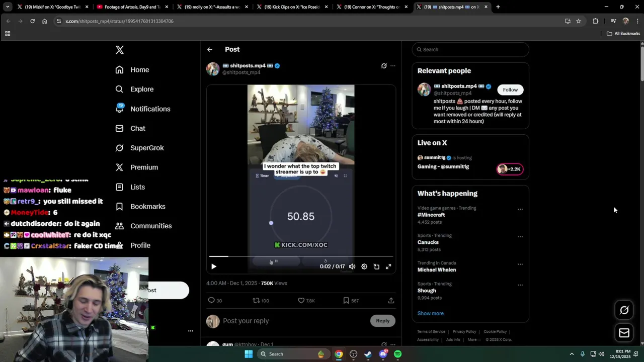Toggle picture-in-picture for the video

(x=376, y=266)
